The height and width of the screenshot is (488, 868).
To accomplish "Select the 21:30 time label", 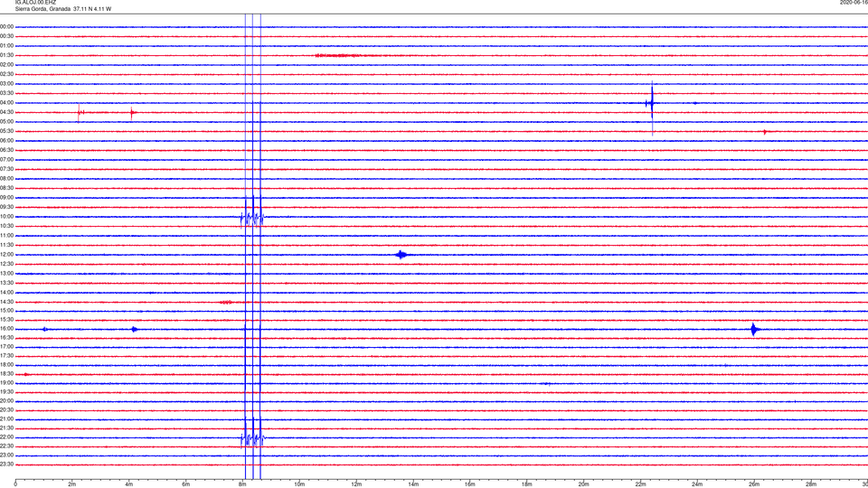I will click(7, 428).
